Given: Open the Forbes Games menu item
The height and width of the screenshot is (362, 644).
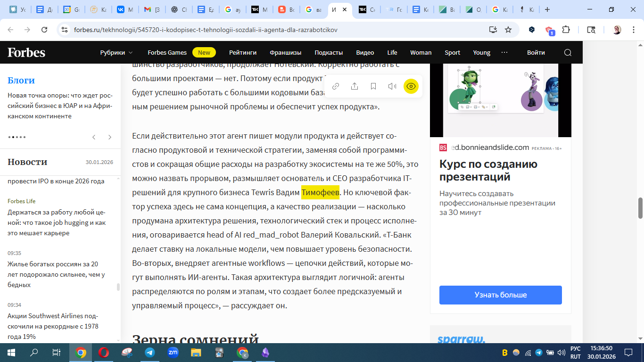Looking at the screenshot, I should click(x=167, y=52).
